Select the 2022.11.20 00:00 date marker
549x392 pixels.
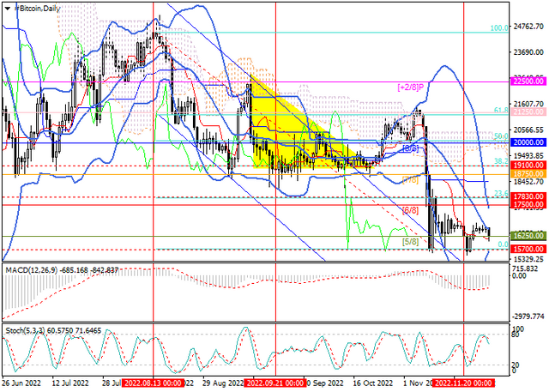coord(463,383)
